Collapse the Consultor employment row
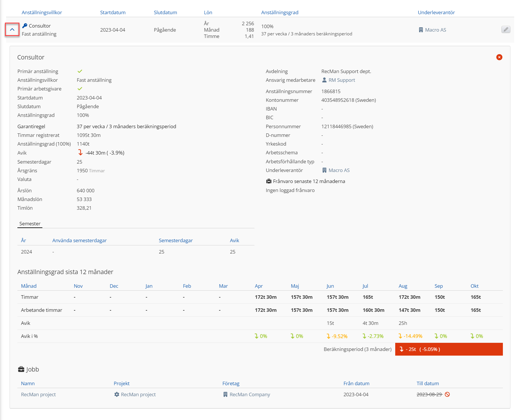The width and height of the screenshot is (520, 420). pos(12,30)
